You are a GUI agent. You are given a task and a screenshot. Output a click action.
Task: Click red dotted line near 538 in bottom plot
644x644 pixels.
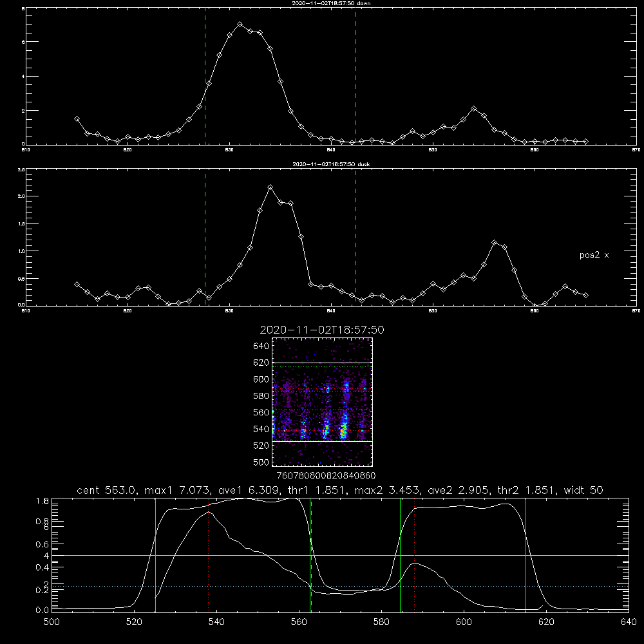coord(208,555)
